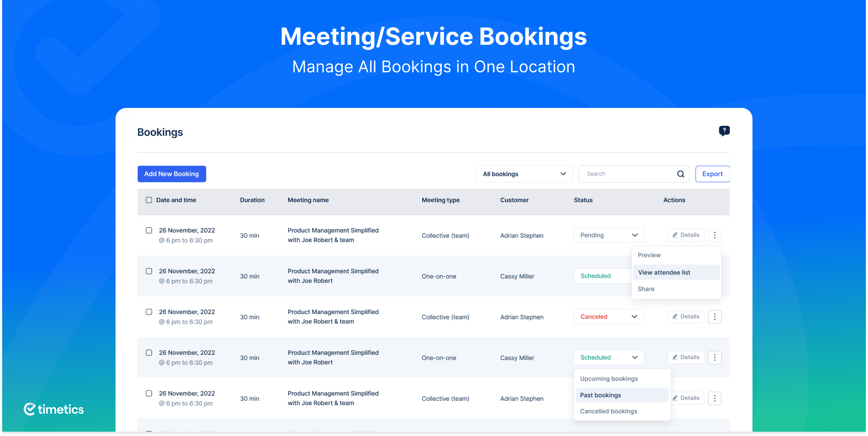Open the second row Scheduled status dropdown
This screenshot has height=436, width=868.
[602, 276]
